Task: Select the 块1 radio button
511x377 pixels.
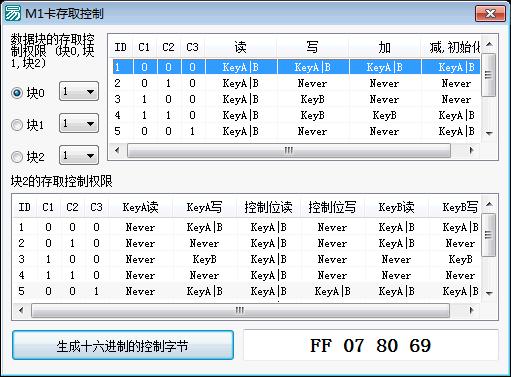Action: (x=17, y=125)
